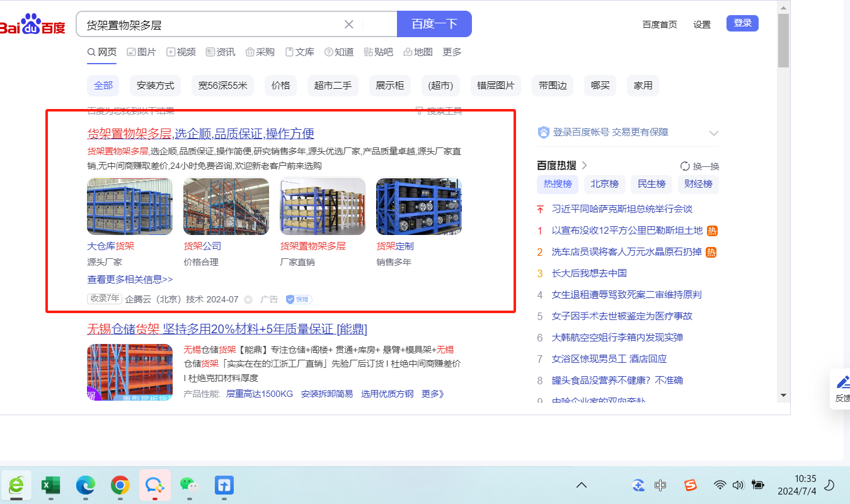
Task: Expand the 登录百度帐号 panel chevron
Action: coord(714,133)
